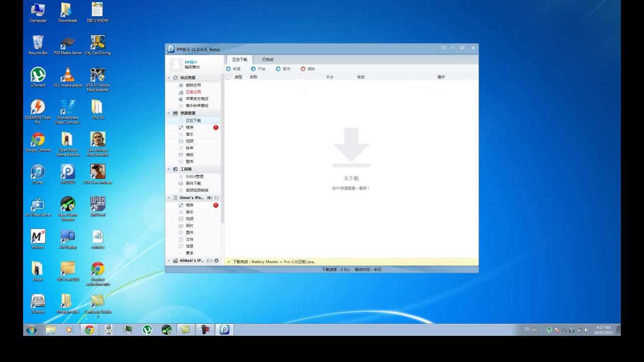Open the uTorrent desktop shortcut

click(x=38, y=77)
